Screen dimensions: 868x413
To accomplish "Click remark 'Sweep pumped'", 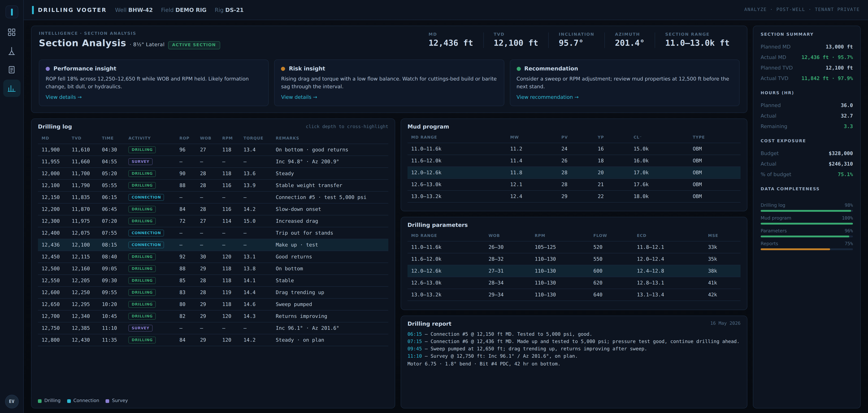I will 294,304.
